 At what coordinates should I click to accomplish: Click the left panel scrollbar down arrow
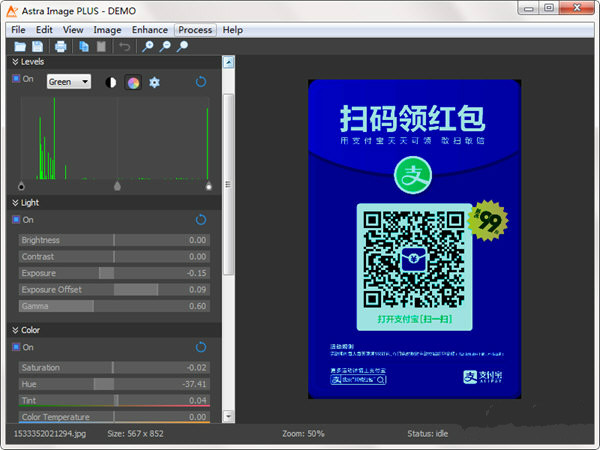click(x=228, y=416)
